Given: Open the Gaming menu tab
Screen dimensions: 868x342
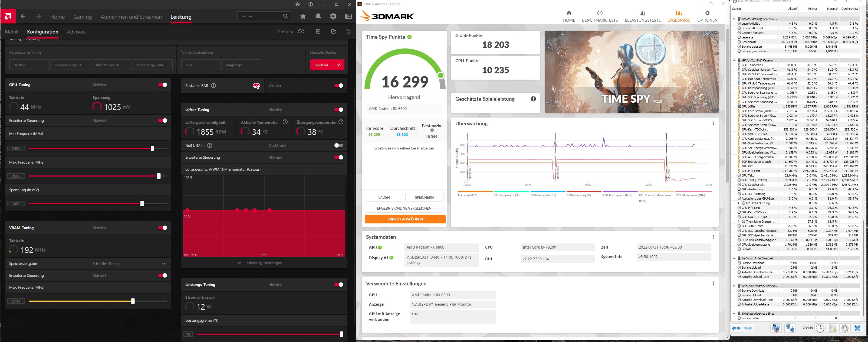Looking at the screenshot, I should pyautogui.click(x=83, y=17).
